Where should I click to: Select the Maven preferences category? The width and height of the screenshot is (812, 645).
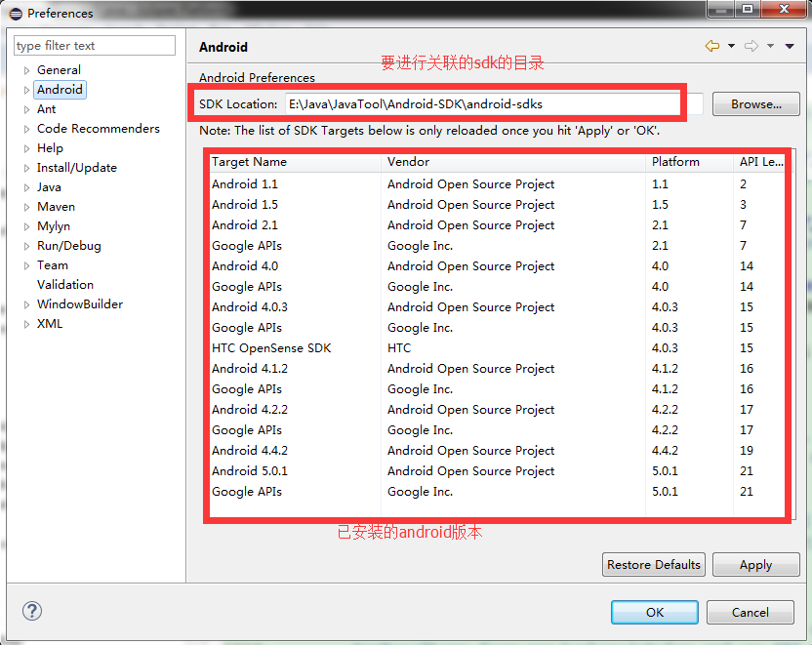tap(56, 207)
